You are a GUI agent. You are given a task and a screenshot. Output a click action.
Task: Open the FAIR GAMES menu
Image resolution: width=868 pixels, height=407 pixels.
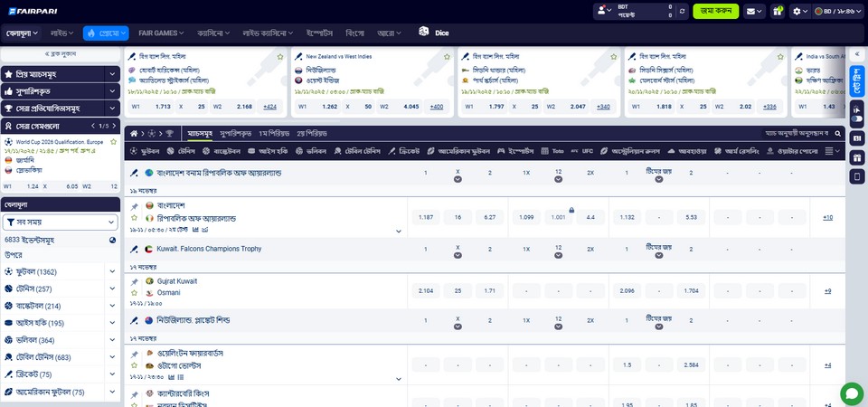pyautogui.click(x=163, y=33)
